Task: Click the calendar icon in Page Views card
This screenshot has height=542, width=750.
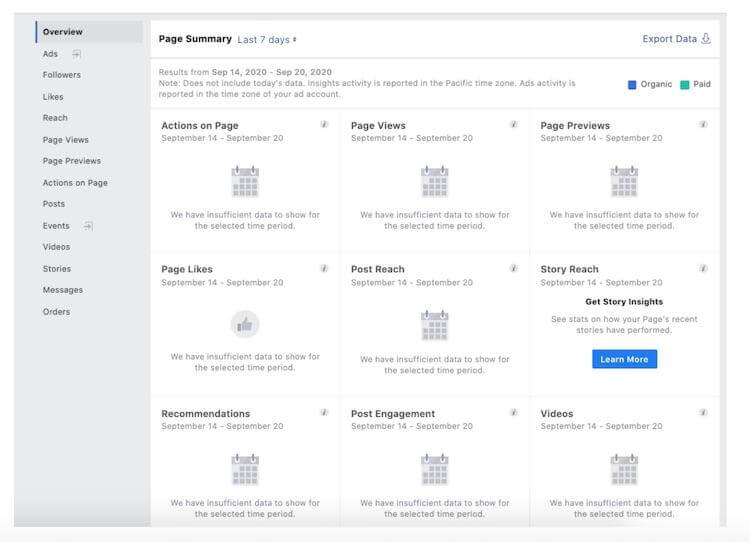Action: coord(434,181)
